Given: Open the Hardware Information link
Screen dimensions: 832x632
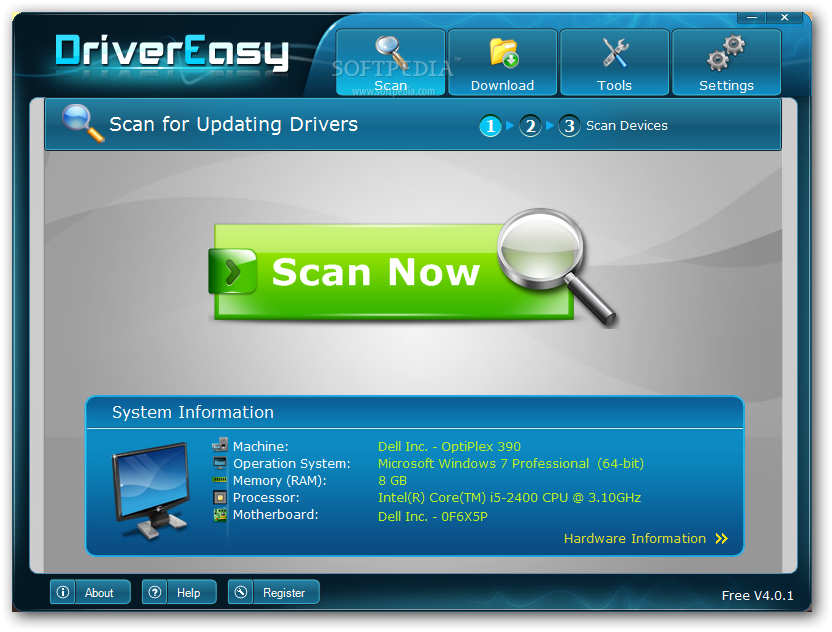Looking at the screenshot, I should [x=634, y=539].
